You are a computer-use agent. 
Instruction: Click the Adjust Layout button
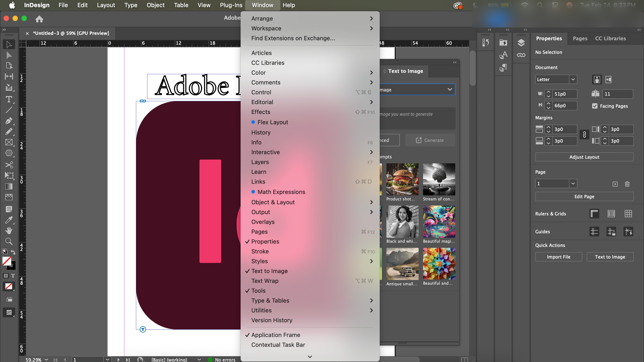584,157
